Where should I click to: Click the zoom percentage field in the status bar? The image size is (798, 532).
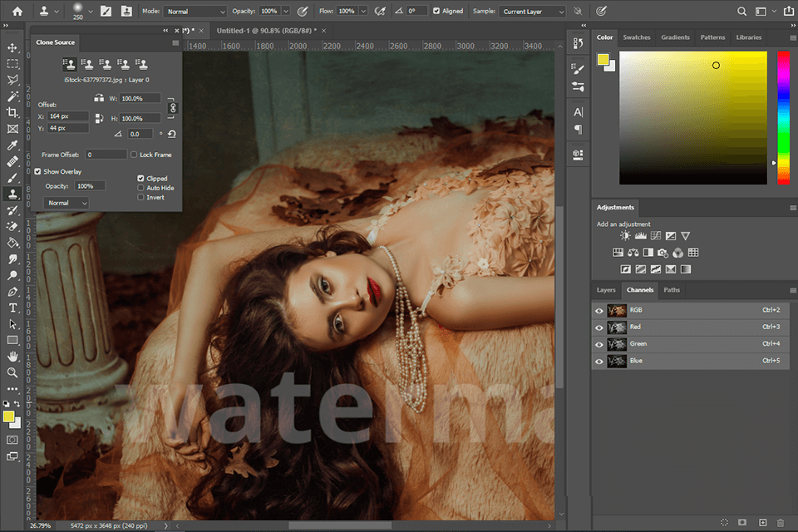[42, 526]
